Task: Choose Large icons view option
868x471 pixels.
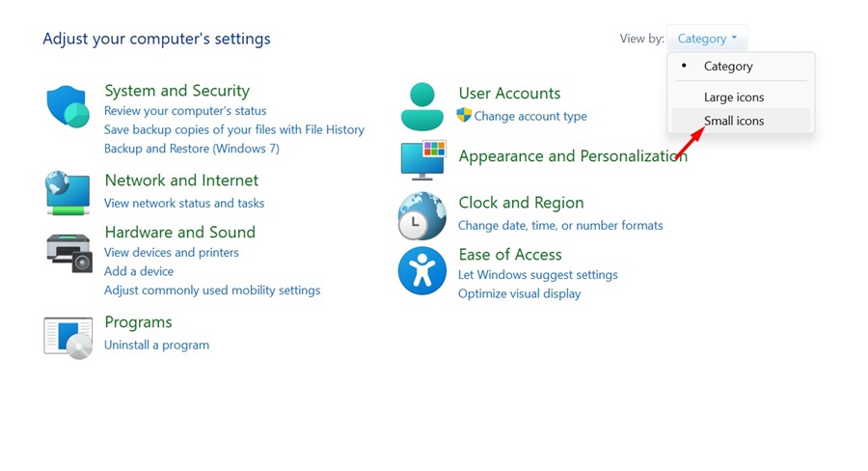Action: pyautogui.click(x=734, y=97)
